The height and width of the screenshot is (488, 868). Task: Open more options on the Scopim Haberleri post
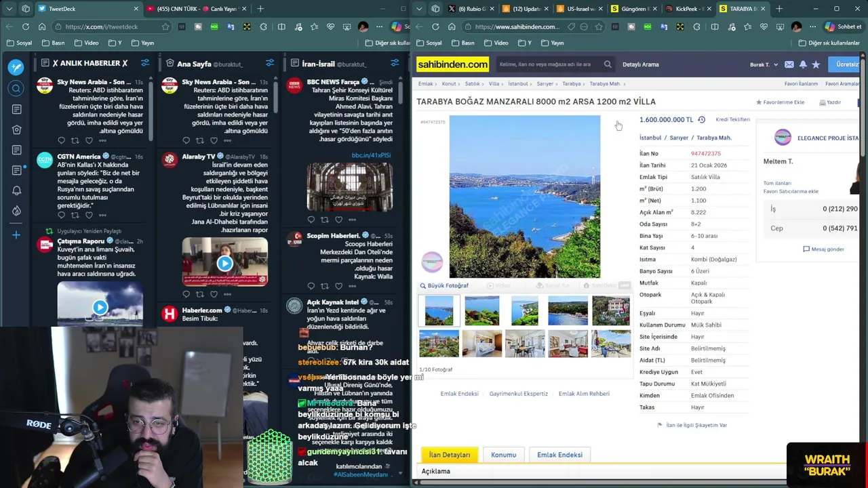tap(352, 286)
